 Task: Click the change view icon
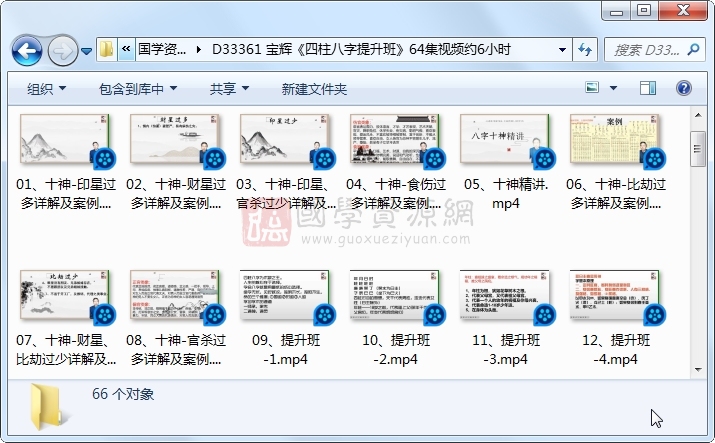592,88
